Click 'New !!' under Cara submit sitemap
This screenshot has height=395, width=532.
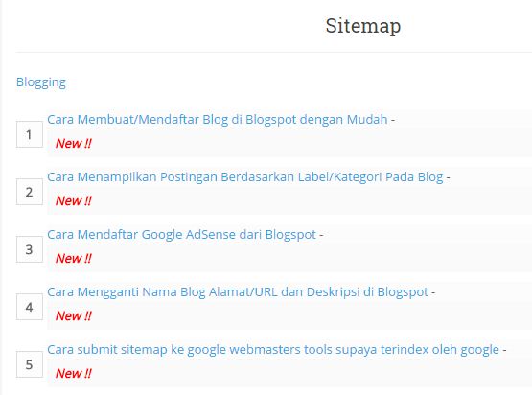74,373
